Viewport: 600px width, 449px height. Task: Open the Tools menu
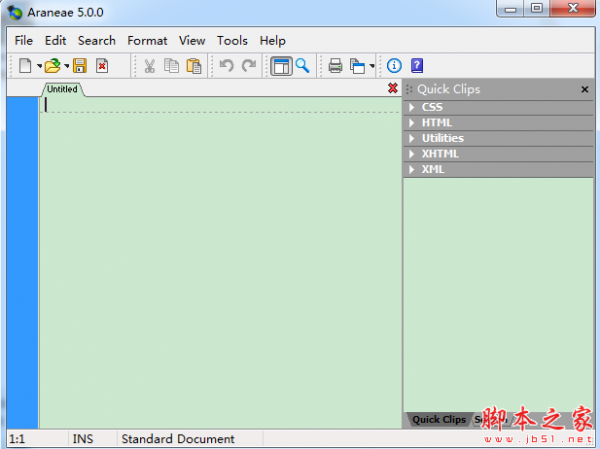click(x=232, y=41)
